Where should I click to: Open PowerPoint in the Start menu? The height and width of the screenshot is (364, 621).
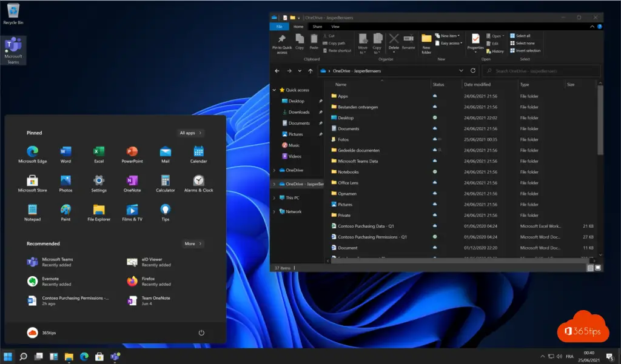point(132,154)
